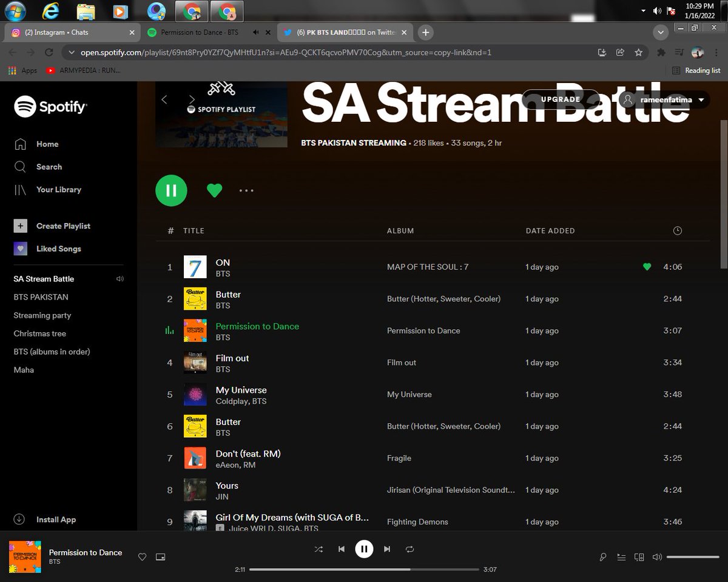728x582 pixels.
Task: Open the Apps shortcut in the bookmarks bar
Action: tap(22, 70)
